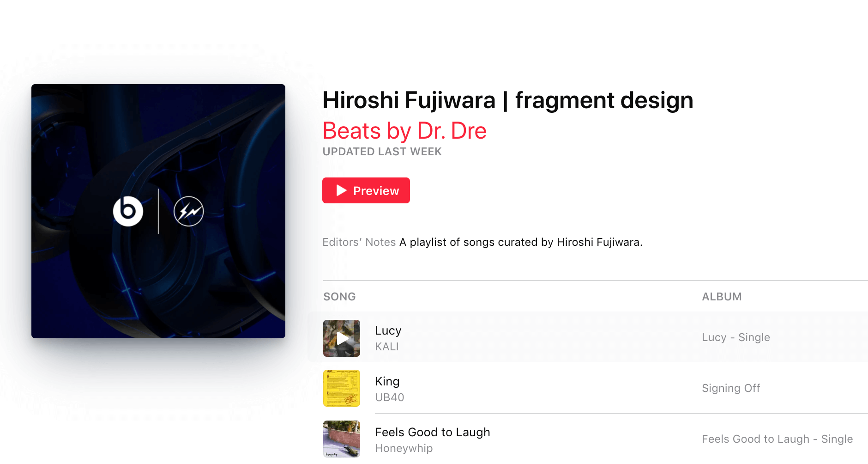
Task: Open the artist UB40
Action: pos(390,397)
